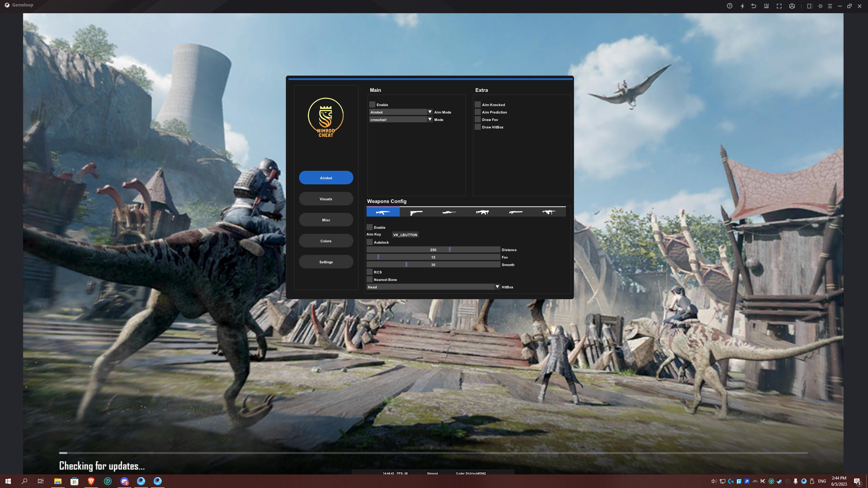Expand the crosshair Mode dropdown
The height and width of the screenshot is (488, 868).
point(401,119)
